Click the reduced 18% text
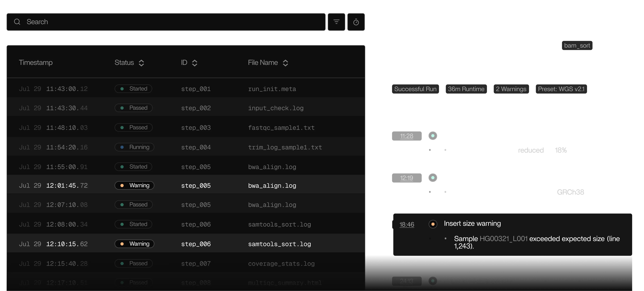Image resolution: width=644 pixels, height=291 pixels. coord(542,150)
